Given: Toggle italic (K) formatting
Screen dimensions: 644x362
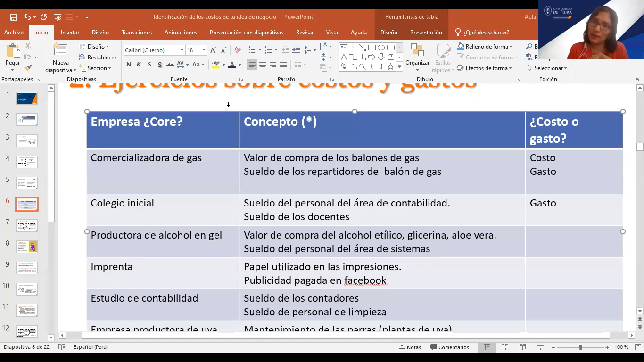Looking at the screenshot, I should click(x=139, y=65).
